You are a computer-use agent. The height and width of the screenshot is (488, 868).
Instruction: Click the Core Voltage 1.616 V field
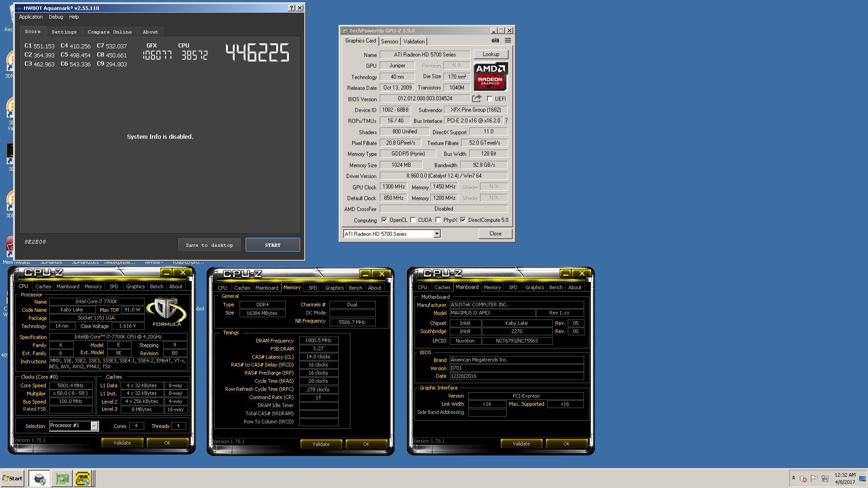tap(127, 326)
